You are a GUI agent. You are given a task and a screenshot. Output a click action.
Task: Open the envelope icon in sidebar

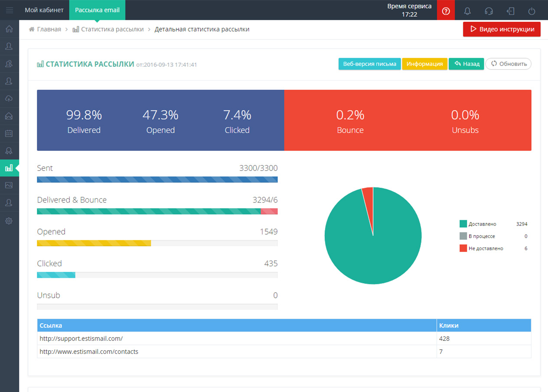(x=9, y=116)
